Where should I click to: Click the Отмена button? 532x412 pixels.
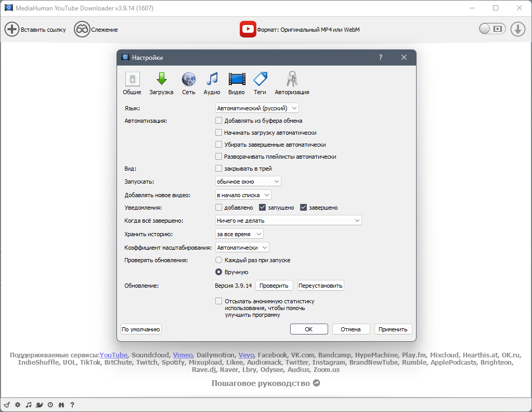351,329
